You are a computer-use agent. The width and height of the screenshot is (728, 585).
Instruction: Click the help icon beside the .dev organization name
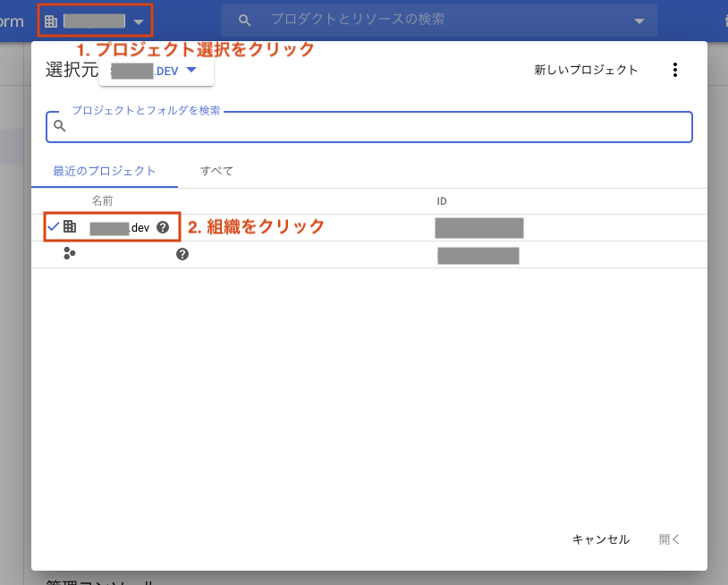tap(162, 227)
